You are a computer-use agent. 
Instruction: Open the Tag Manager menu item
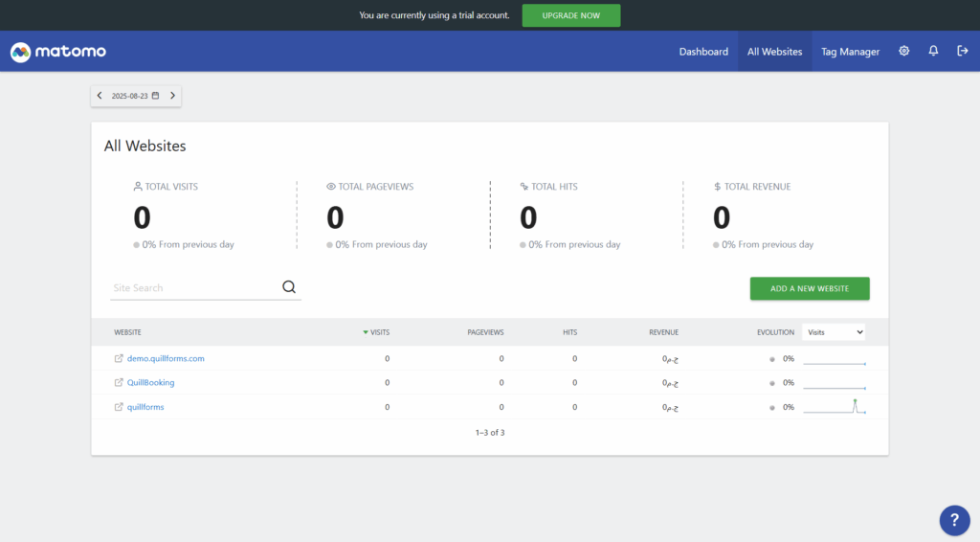[850, 52]
